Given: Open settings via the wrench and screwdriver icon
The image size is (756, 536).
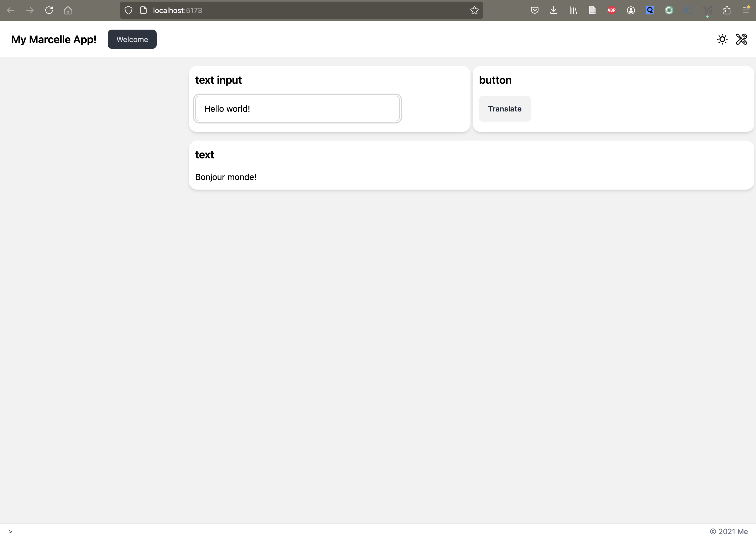Looking at the screenshot, I should click(x=742, y=39).
